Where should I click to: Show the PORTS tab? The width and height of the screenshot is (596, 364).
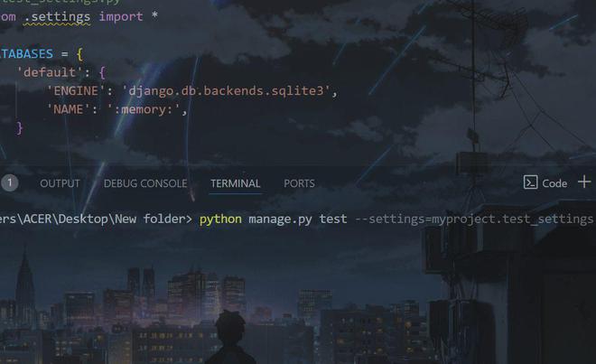coord(299,183)
